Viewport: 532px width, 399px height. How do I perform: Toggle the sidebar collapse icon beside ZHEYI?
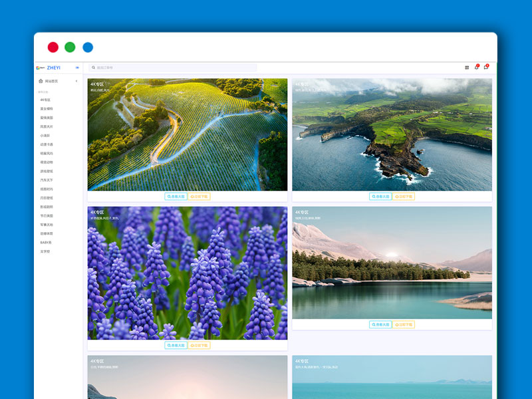[x=77, y=68]
